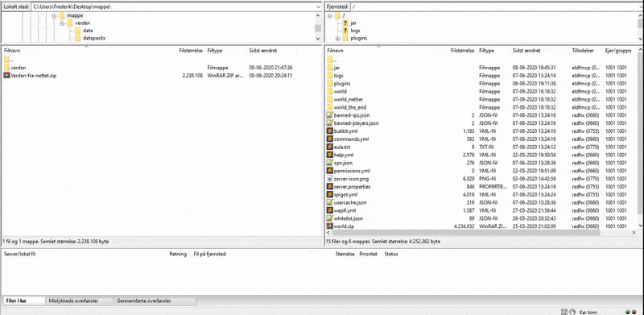Viewport: 644px width, 315px height.
Task: Select logs folder in remote tree
Action: (355, 31)
